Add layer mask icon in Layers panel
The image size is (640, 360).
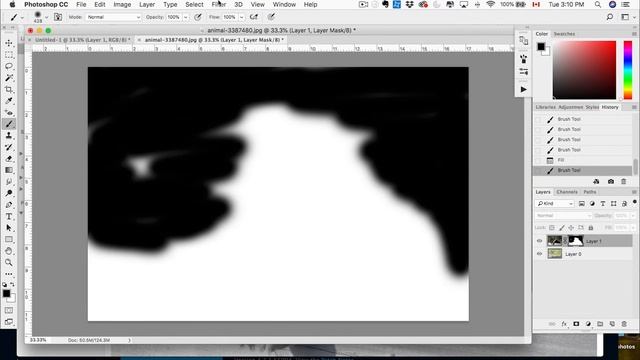pos(576,324)
